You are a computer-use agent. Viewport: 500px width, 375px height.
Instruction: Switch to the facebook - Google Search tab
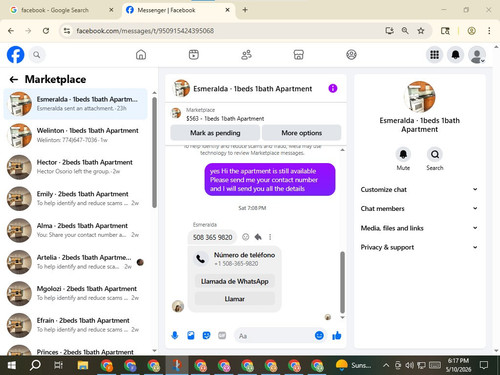pyautogui.click(x=62, y=10)
